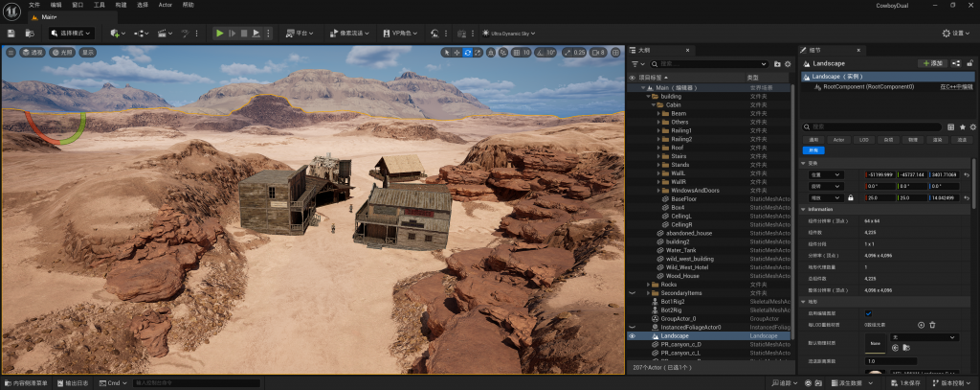The height and width of the screenshot is (390, 980).
Task: Open the Actor menu in menu bar
Action: coord(167,5)
